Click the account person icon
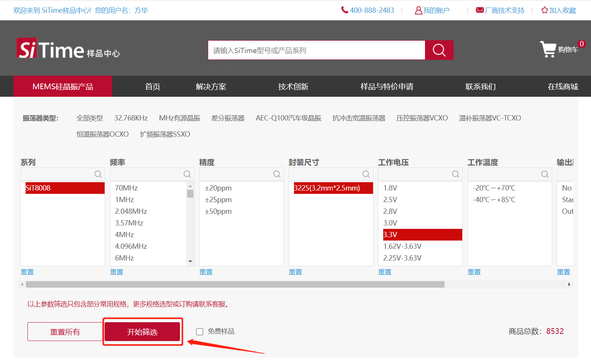The height and width of the screenshot is (364, 591). coord(418,10)
